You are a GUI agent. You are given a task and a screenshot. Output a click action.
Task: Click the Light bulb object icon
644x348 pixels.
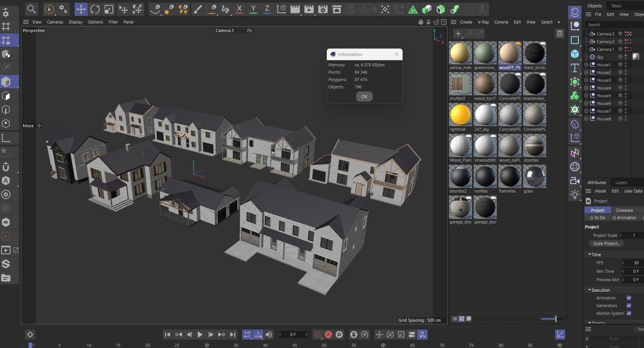(x=575, y=194)
